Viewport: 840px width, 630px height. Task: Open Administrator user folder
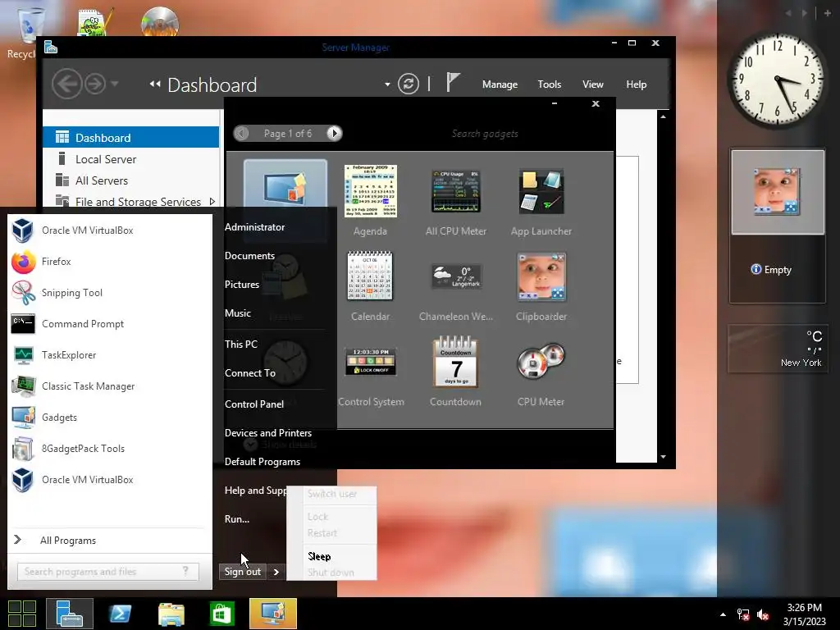(x=254, y=227)
